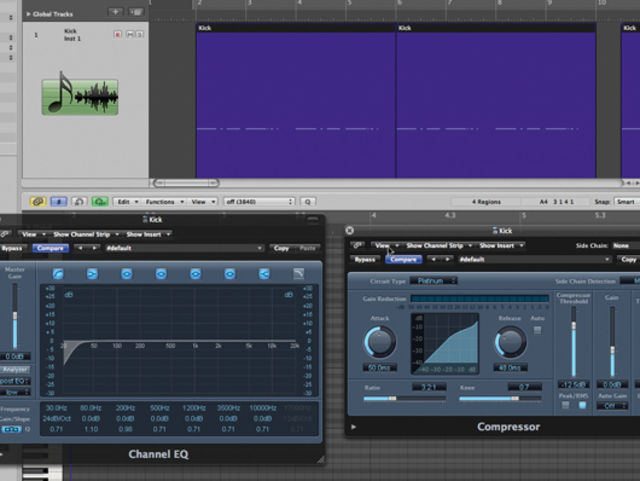Screen dimensions: 640x481
Task: Click the link icon in Channel EQ window
Action: [4, 234]
